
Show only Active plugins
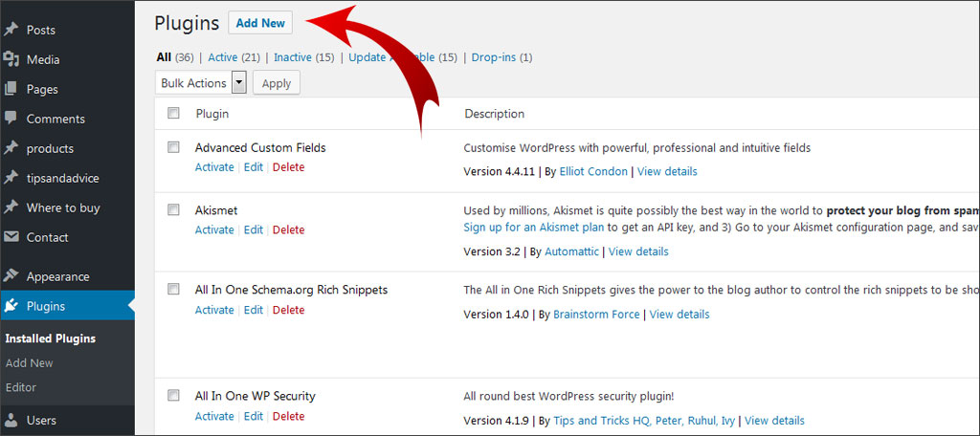click(221, 57)
